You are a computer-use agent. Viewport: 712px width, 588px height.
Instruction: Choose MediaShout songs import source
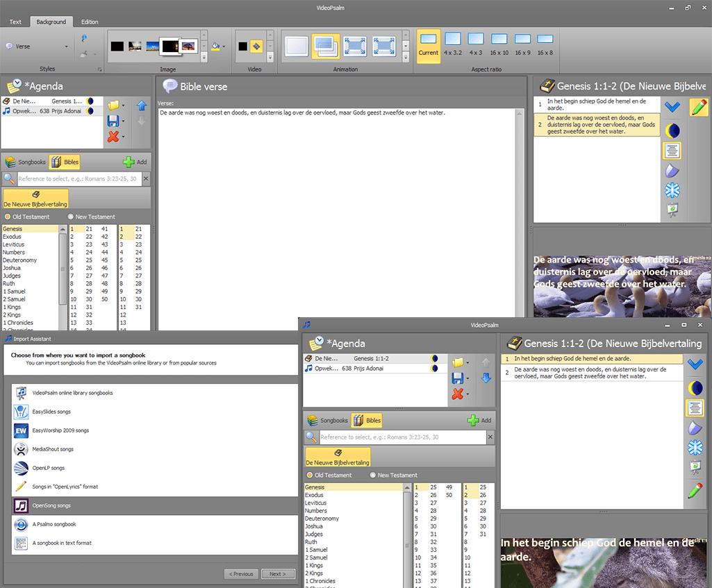tap(154, 449)
